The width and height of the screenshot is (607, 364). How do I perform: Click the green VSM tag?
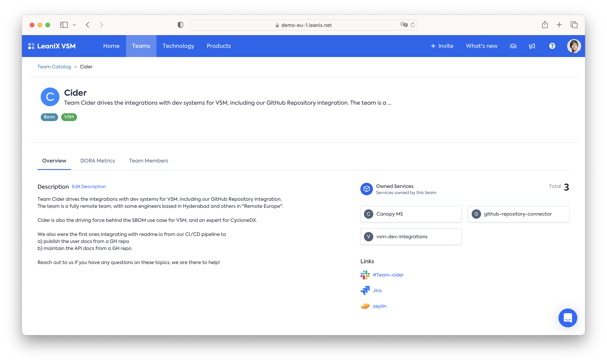tap(69, 117)
